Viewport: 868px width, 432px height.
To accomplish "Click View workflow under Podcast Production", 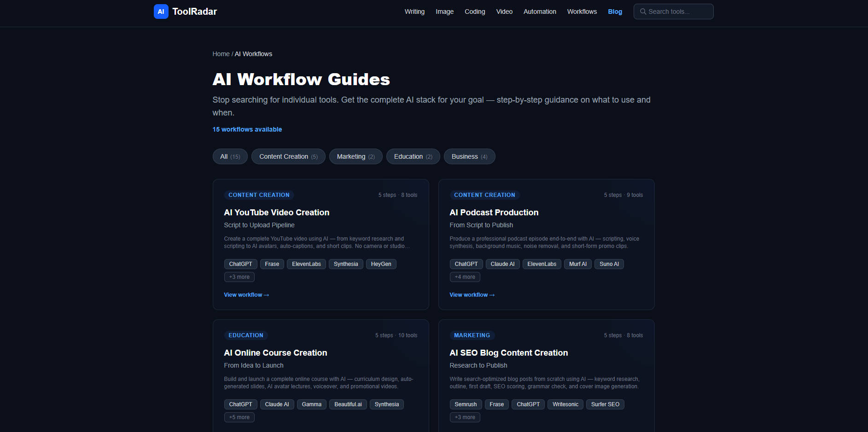I will (472, 295).
